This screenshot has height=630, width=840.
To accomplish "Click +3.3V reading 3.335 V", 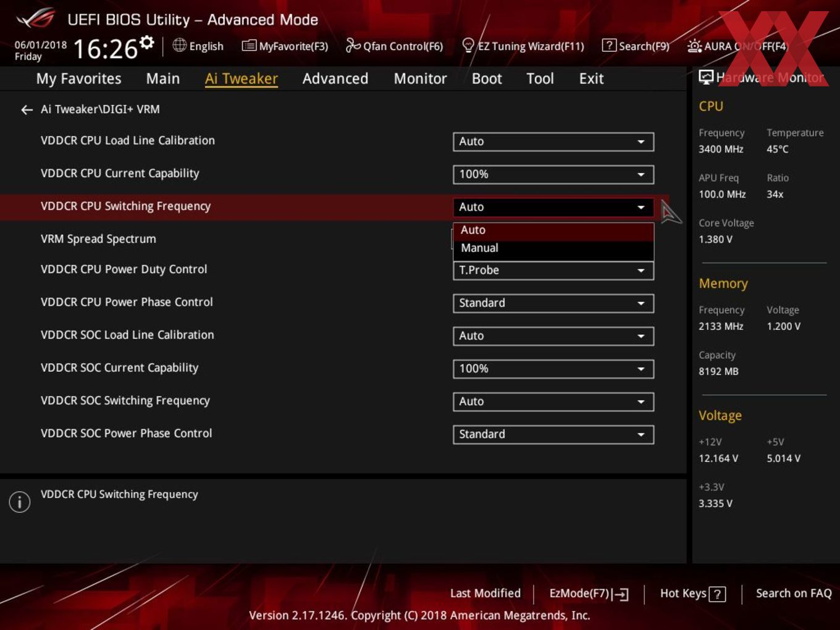I will coord(715,503).
